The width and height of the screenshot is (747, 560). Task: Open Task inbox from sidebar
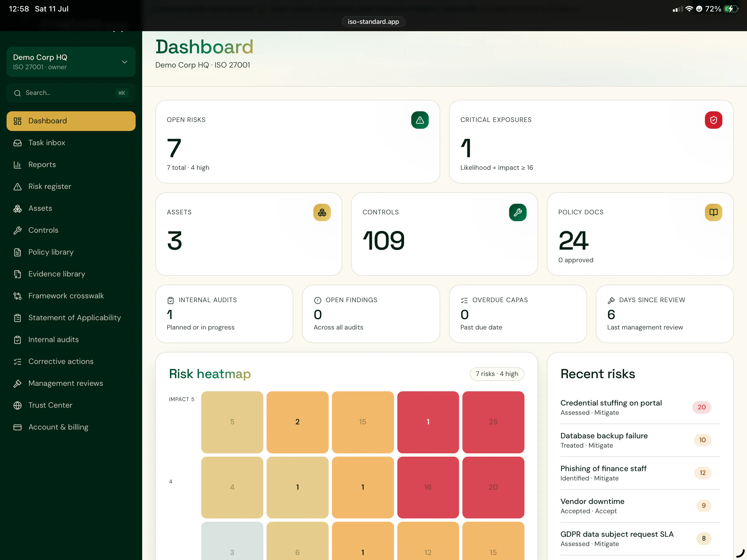[71, 143]
